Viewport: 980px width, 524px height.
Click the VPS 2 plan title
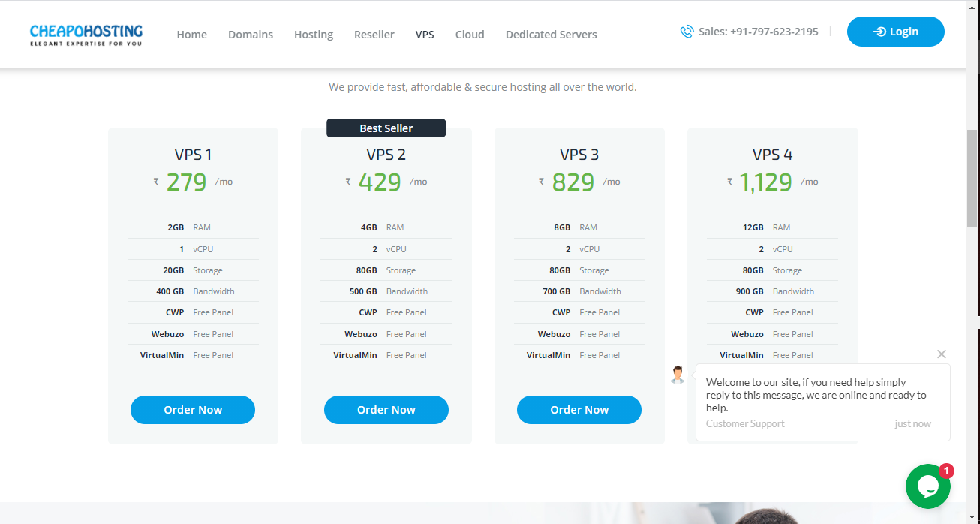pyautogui.click(x=386, y=155)
